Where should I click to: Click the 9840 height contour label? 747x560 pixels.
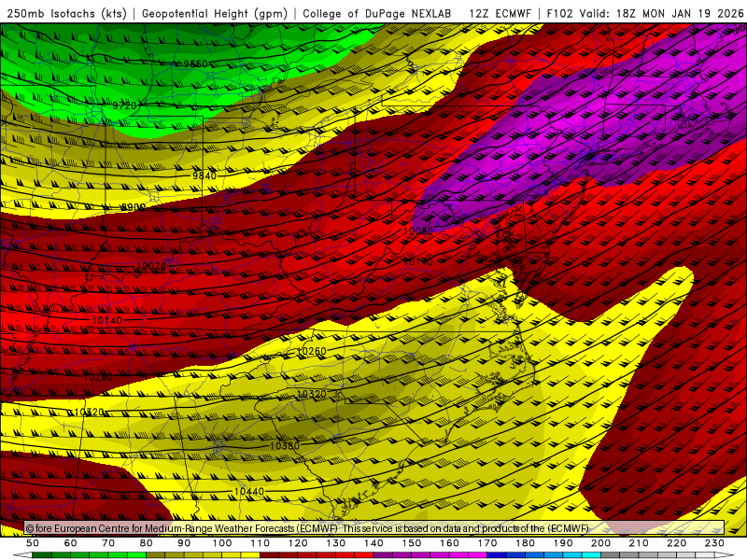(204, 175)
